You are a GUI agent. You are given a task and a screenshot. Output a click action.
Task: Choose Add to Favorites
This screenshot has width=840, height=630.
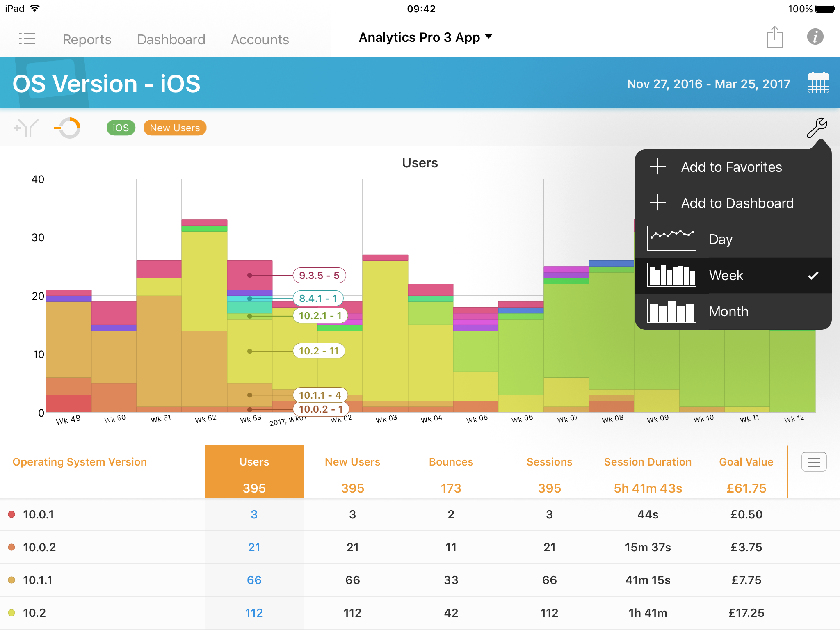731,167
